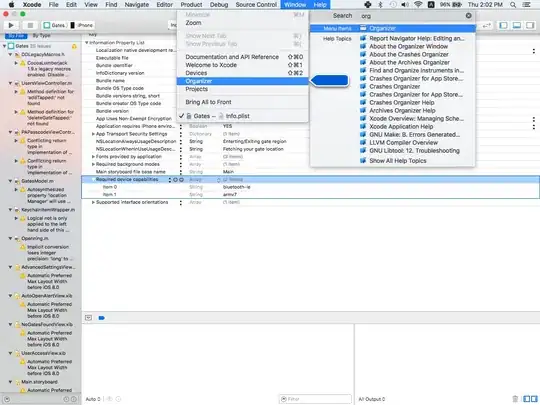Click the plus button on Required device capabilities
540x405 pixels.
click(175, 179)
